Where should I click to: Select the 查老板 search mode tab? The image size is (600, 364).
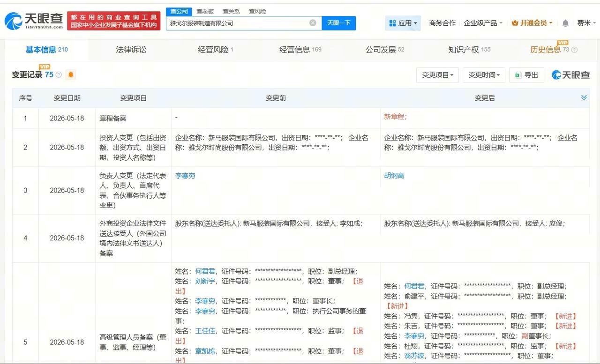205,11
